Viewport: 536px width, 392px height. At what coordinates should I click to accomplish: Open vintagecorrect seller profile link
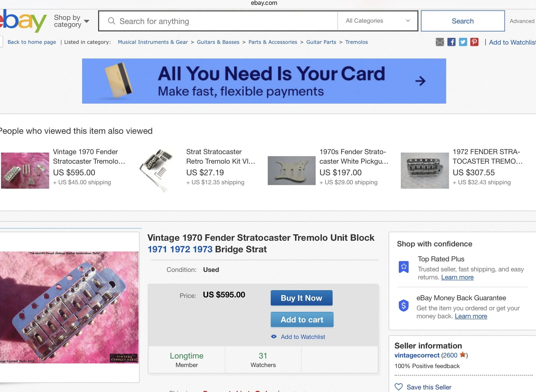[x=417, y=355]
